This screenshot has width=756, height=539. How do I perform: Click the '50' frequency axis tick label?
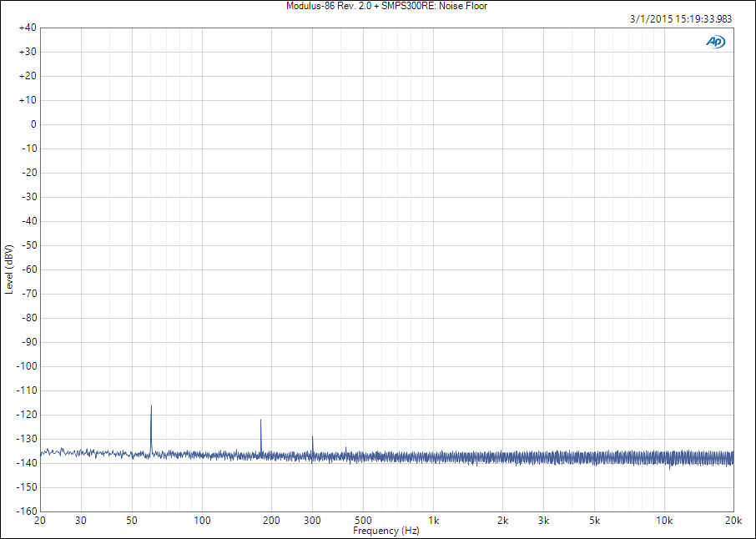(x=132, y=521)
